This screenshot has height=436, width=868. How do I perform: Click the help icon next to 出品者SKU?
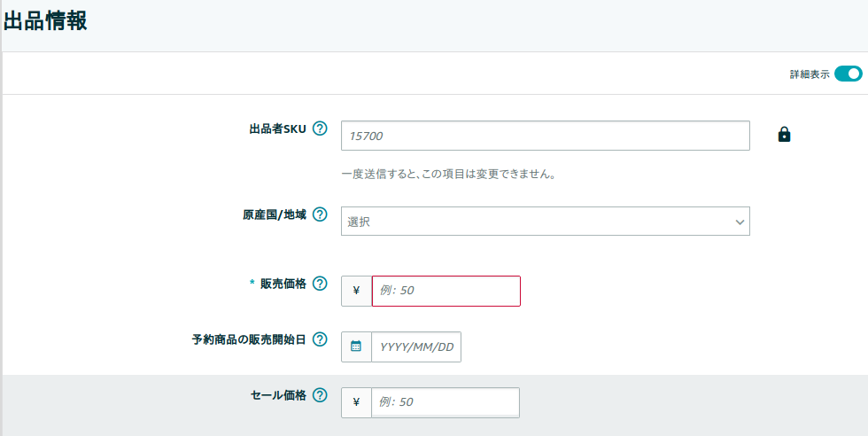[x=320, y=128]
